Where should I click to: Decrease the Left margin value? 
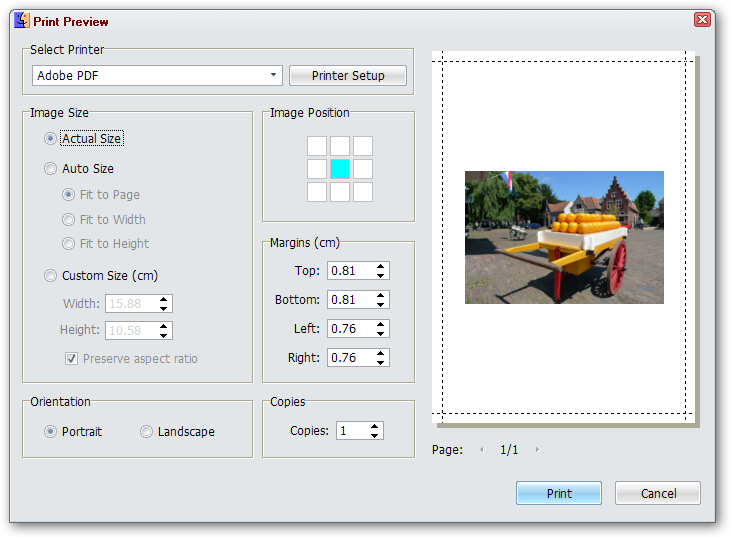[381, 333]
